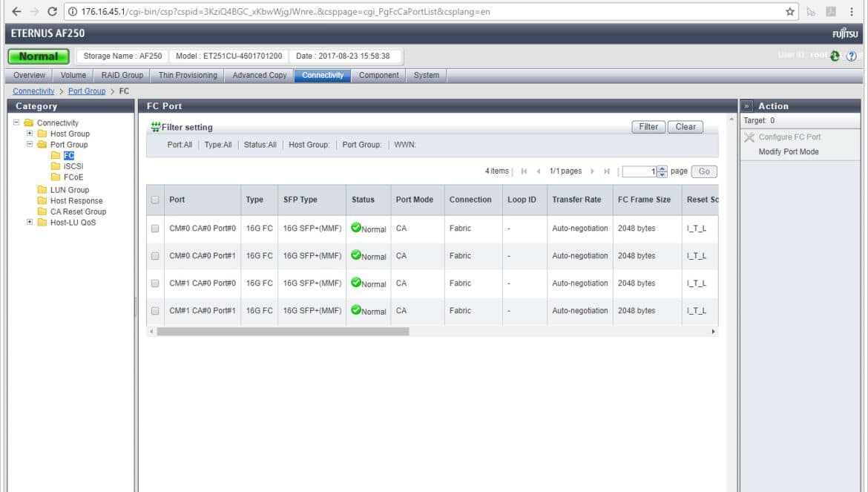Collapse the Action panel with chevron
This screenshot has width=868, height=492.
click(x=747, y=106)
